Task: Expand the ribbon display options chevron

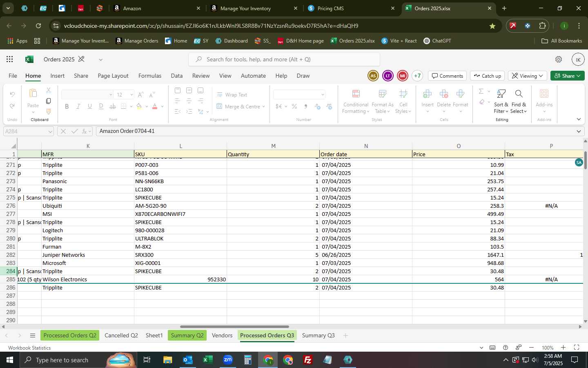Action: coord(579,119)
